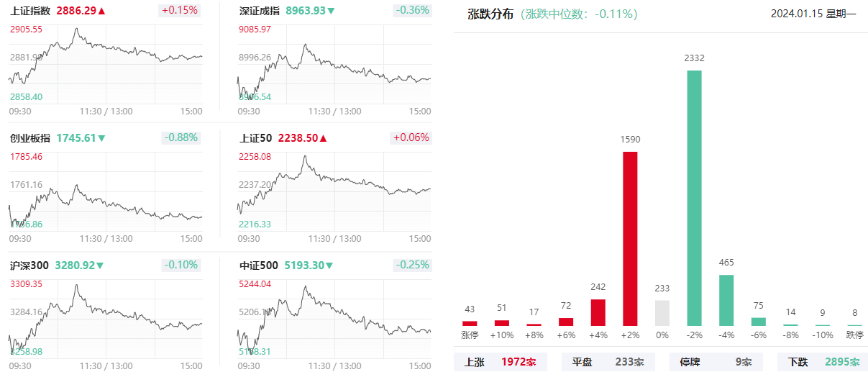The height and width of the screenshot is (372, 868).
Task: Select the 下跌 2895家 summary box
Action: (x=823, y=362)
